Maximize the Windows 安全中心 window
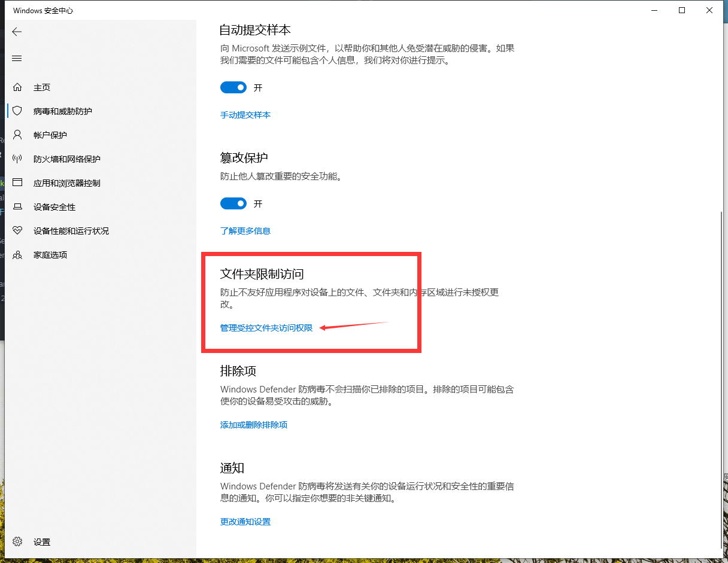Viewport: 728px width, 563px height. [682, 10]
